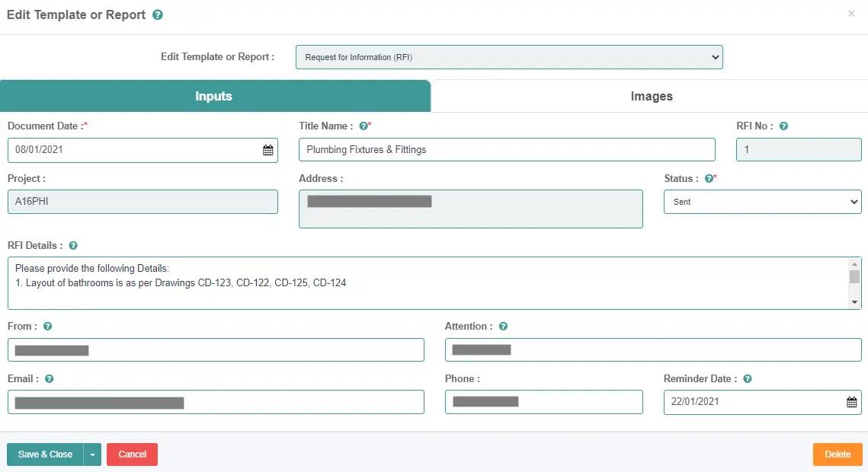Click help icon next to Email label
Viewport: 868px width, 472px height.
click(49, 379)
